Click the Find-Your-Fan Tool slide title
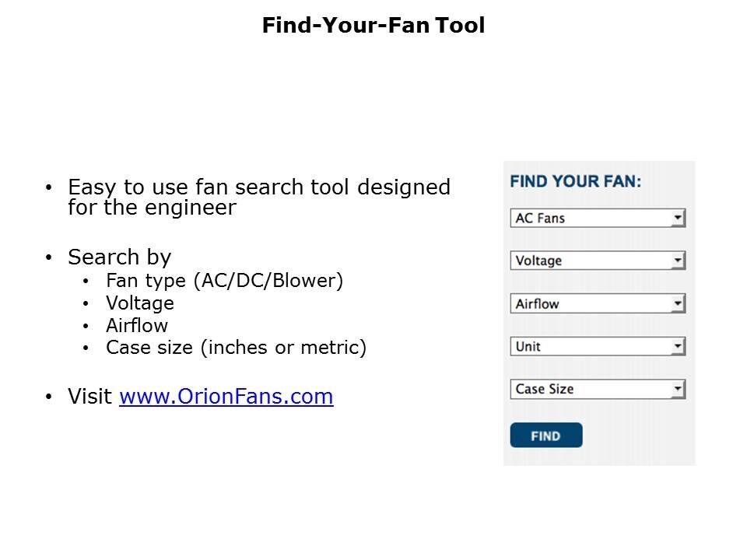 click(373, 26)
